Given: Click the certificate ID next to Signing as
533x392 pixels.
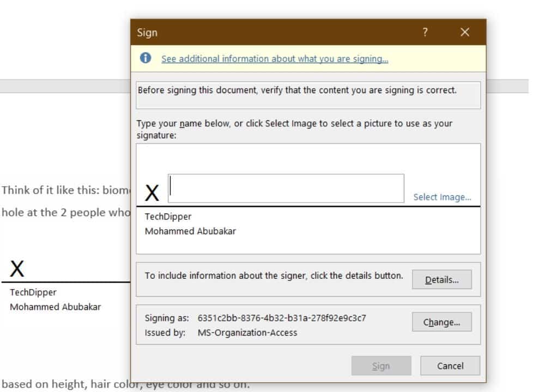Looking at the screenshot, I should tap(282, 318).
